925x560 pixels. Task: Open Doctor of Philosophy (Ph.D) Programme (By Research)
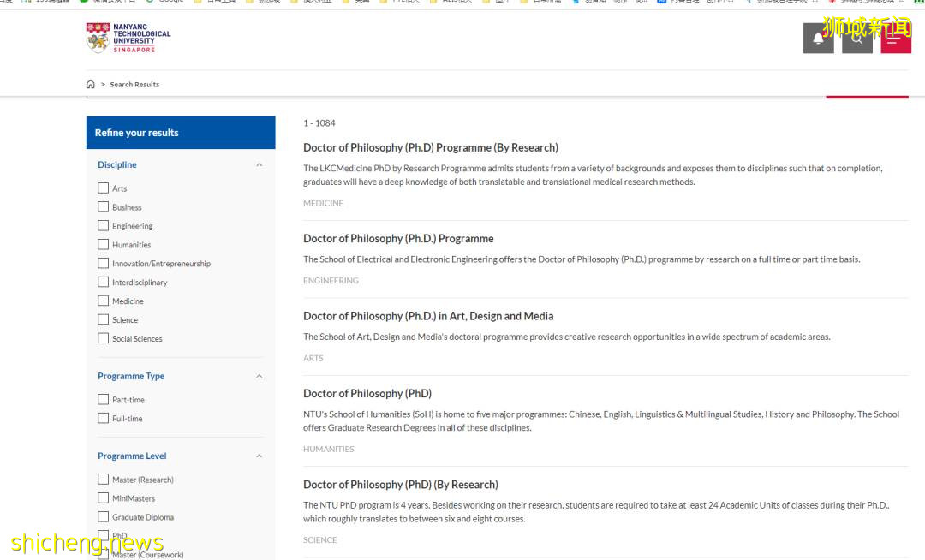coord(430,147)
